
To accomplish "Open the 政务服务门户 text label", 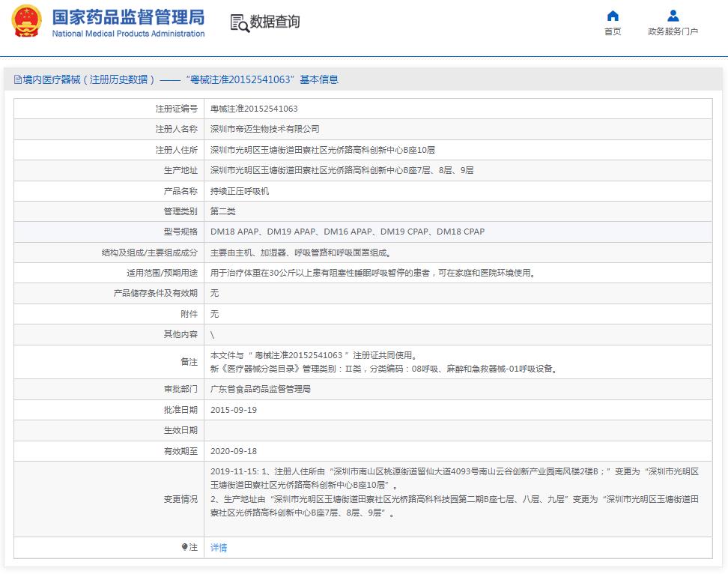I will pos(673,31).
